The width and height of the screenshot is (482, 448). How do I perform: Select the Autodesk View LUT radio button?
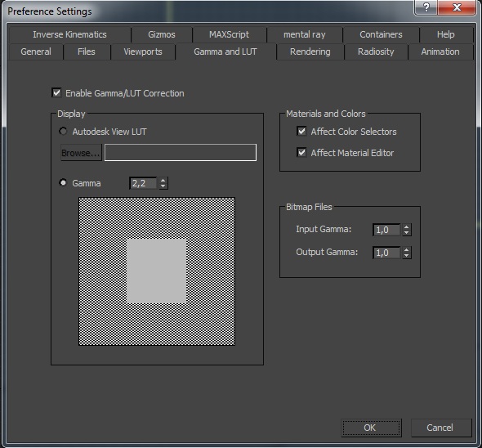(63, 132)
